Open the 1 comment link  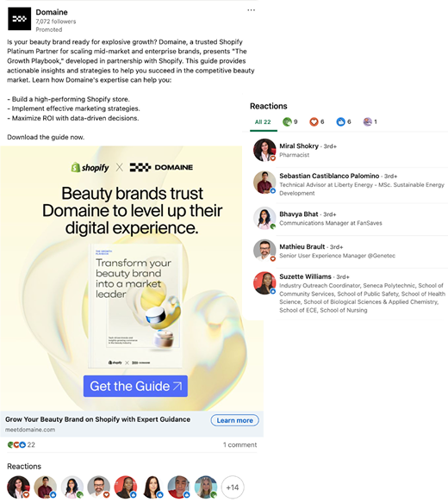[240, 444]
